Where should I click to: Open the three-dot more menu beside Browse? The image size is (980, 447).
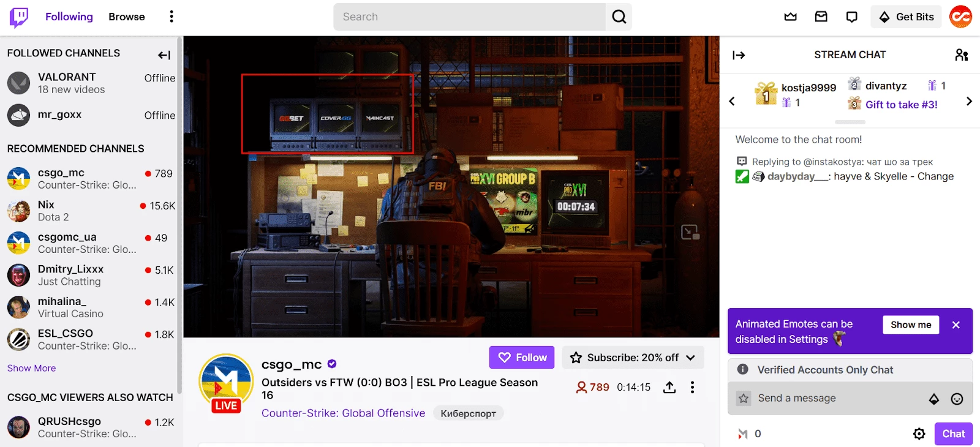(171, 17)
